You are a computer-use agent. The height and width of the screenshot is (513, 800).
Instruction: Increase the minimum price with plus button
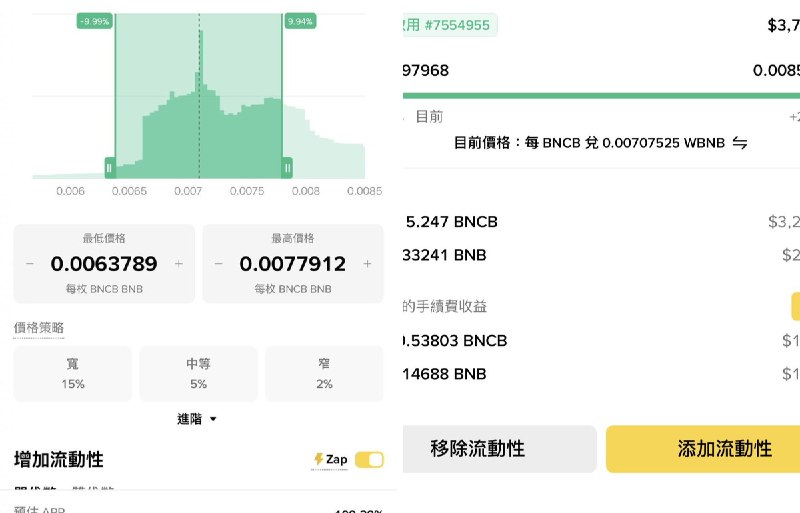179,264
